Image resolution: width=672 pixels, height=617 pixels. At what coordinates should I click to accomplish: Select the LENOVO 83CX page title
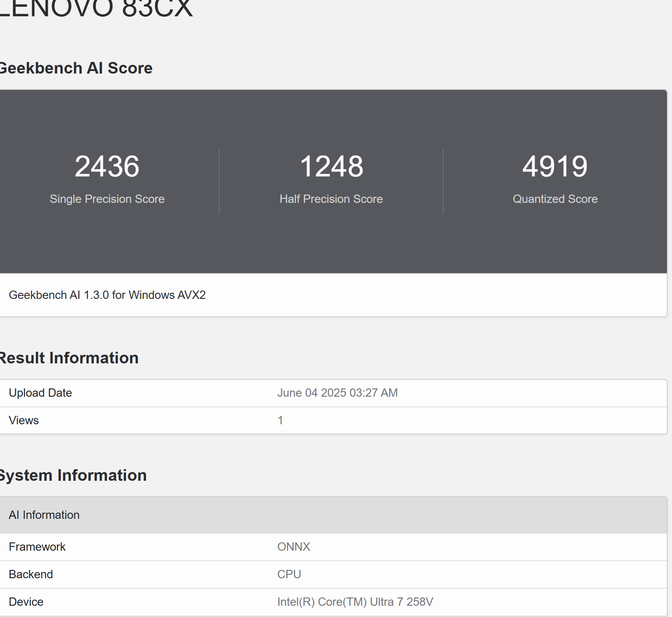click(96, 8)
